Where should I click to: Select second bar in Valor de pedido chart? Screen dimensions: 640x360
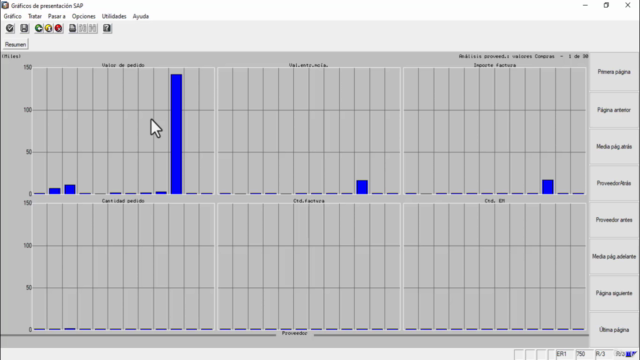[55, 191]
